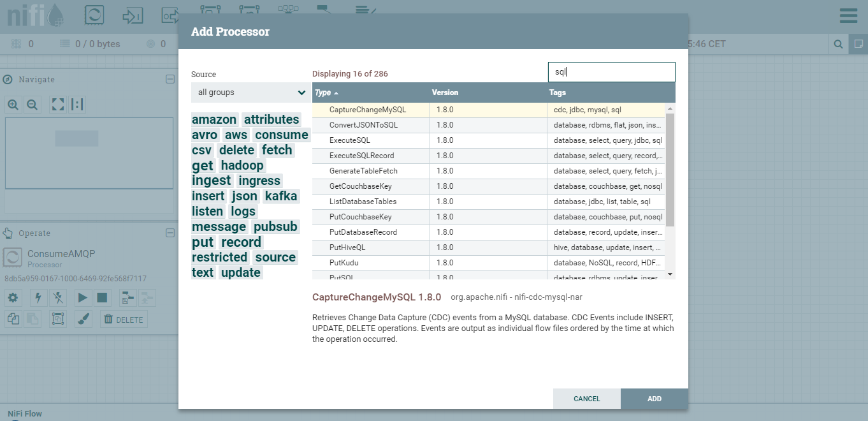868x421 pixels.
Task: Click the search magnifier icon at top right
Action: 838,44
